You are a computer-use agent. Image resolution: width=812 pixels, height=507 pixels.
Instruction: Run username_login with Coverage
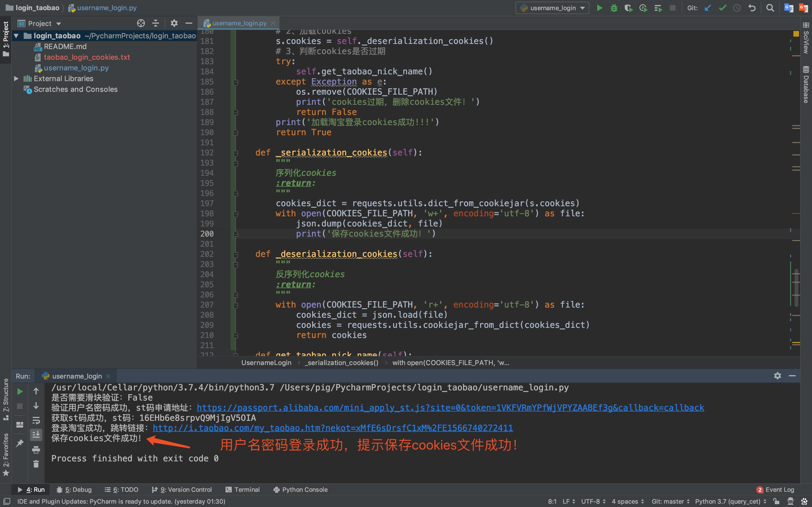point(628,8)
